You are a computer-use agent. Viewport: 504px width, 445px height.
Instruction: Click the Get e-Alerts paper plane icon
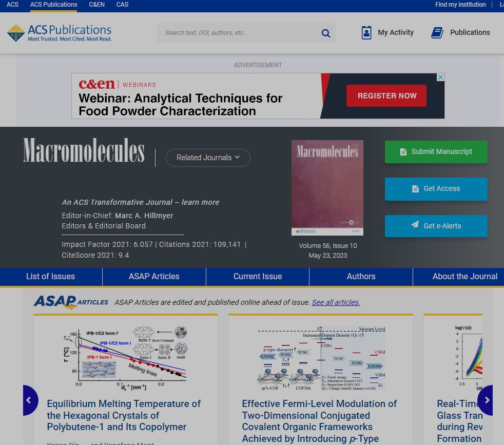click(x=414, y=226)
